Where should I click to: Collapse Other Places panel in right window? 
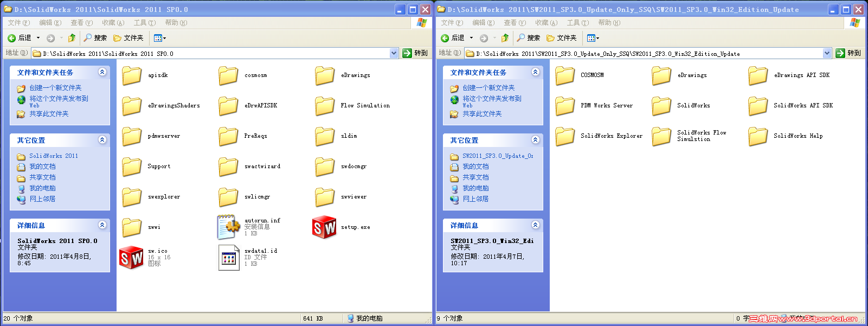535,140
